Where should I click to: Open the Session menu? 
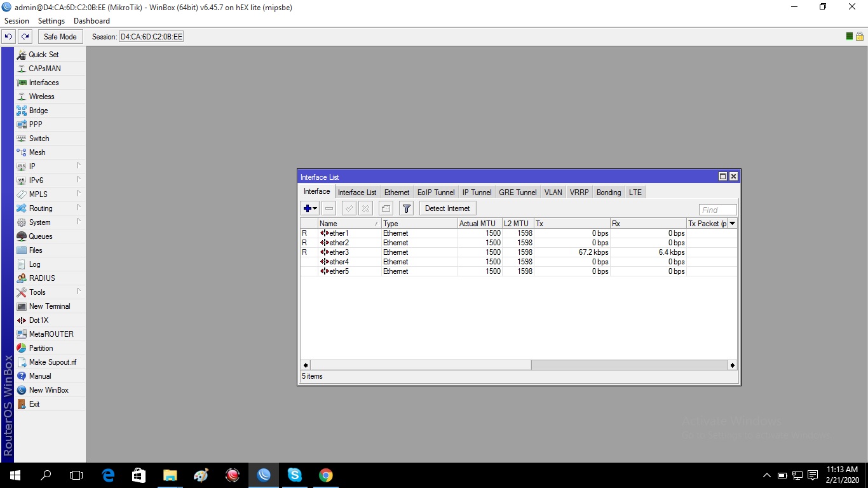point(17,21)
